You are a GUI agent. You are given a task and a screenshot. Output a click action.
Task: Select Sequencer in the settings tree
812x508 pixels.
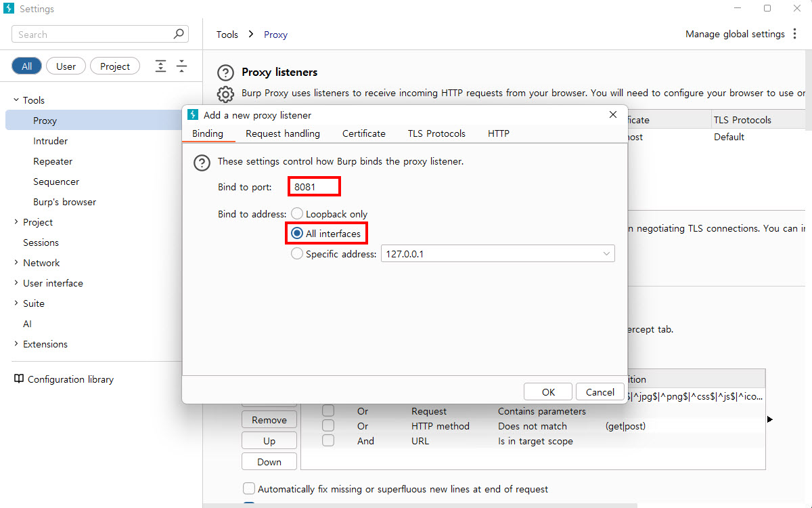tap(56, 182)
